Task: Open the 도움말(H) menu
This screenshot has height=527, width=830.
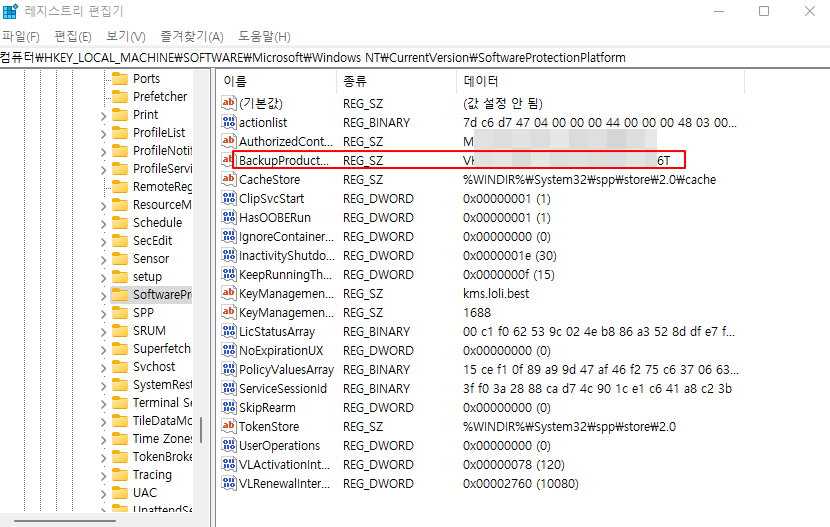Action: click(264, 37)
